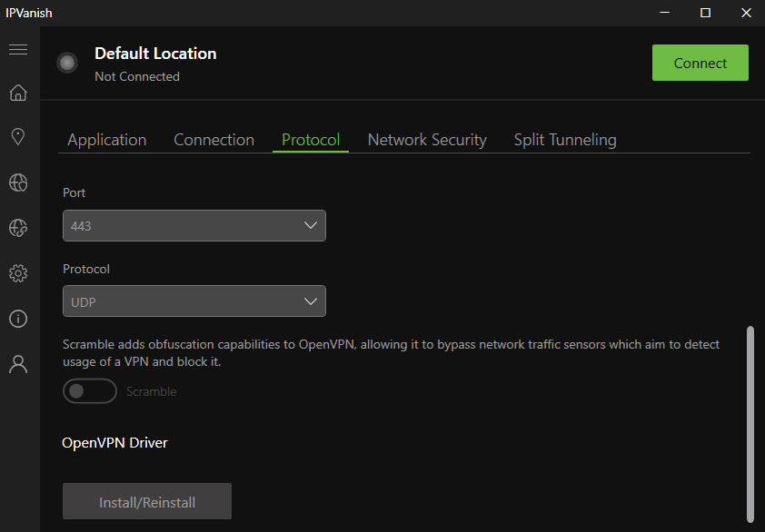Open locations via map pin icon
Image resolution: width=765 pixels, height=532 pixels.
pyautogui.click(x=18, y=136)
